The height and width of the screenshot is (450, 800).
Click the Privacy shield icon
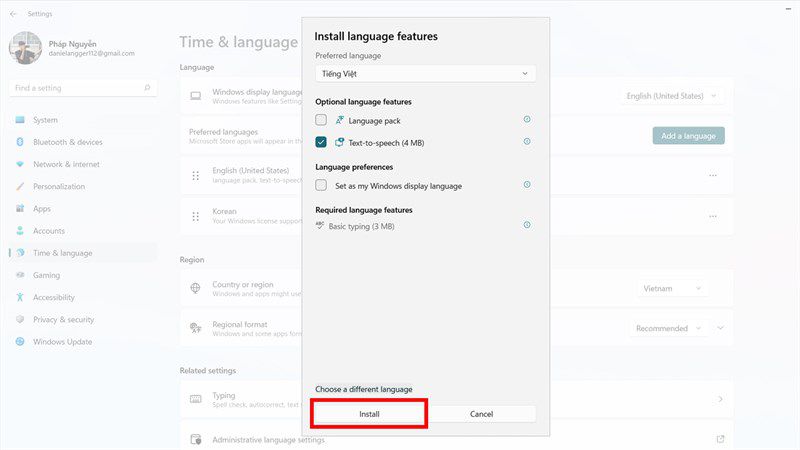click(x=20, y=319)
